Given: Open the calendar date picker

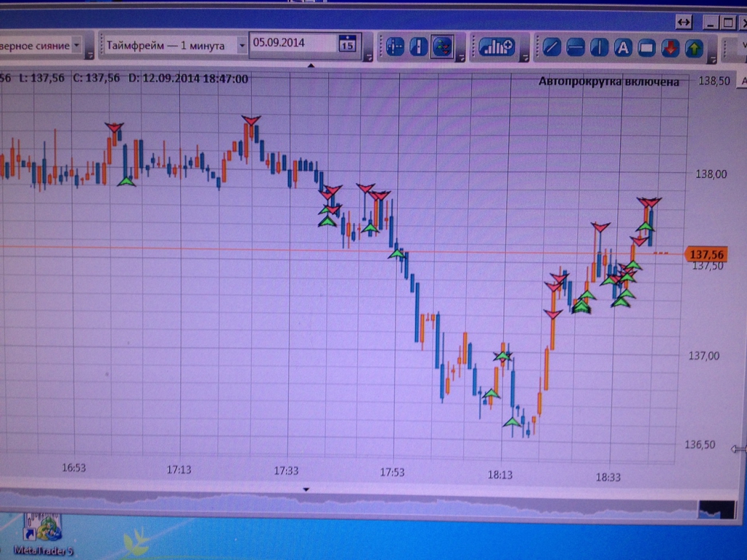Looking at the screenshot, I should 347,44.
